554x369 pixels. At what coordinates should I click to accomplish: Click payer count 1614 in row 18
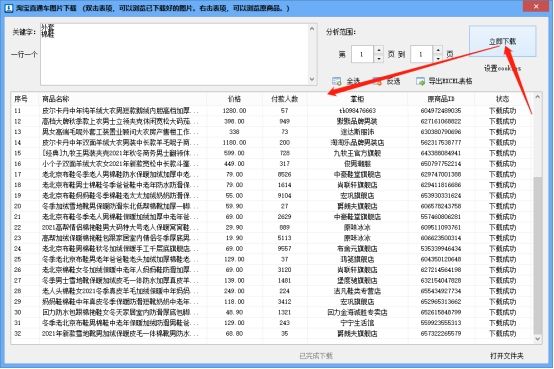(x=284, y=185)
